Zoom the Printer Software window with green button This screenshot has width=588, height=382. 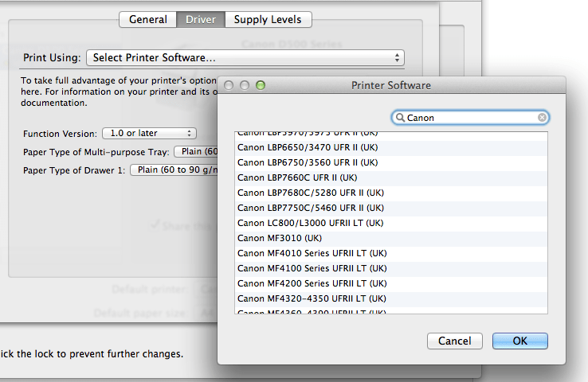pos(261,85)
